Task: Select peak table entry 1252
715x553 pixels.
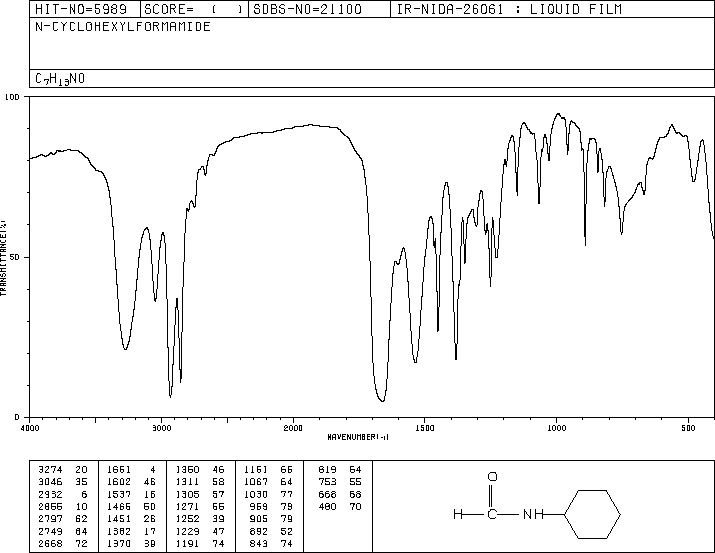Action: [x=187, y=519]
